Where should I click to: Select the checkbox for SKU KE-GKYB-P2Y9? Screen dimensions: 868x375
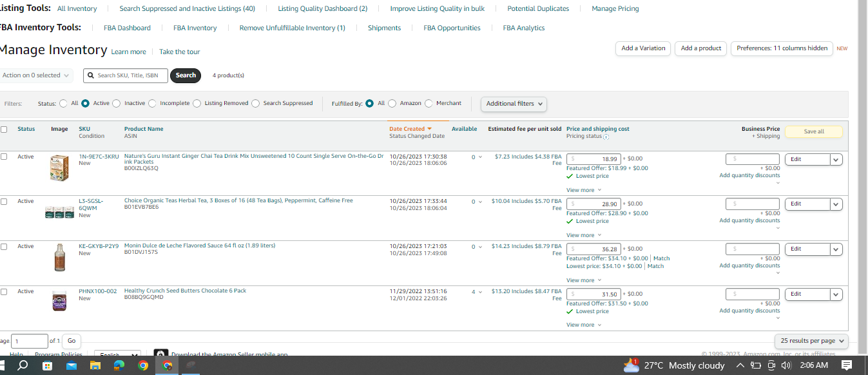(4, 247)
